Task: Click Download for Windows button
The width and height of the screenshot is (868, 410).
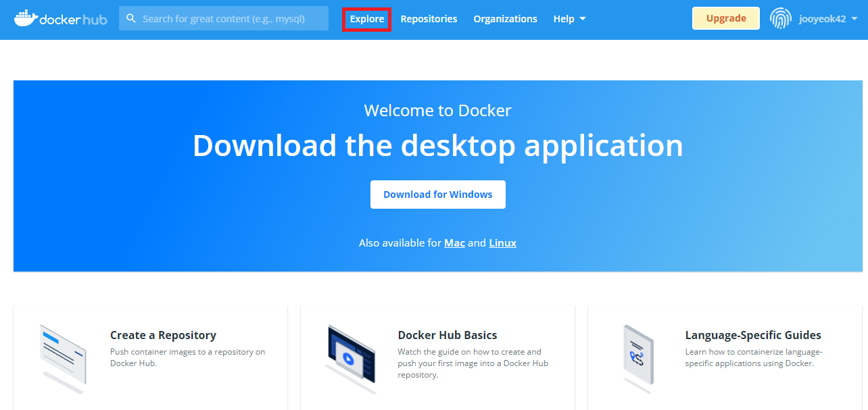Action: [438, 195]
